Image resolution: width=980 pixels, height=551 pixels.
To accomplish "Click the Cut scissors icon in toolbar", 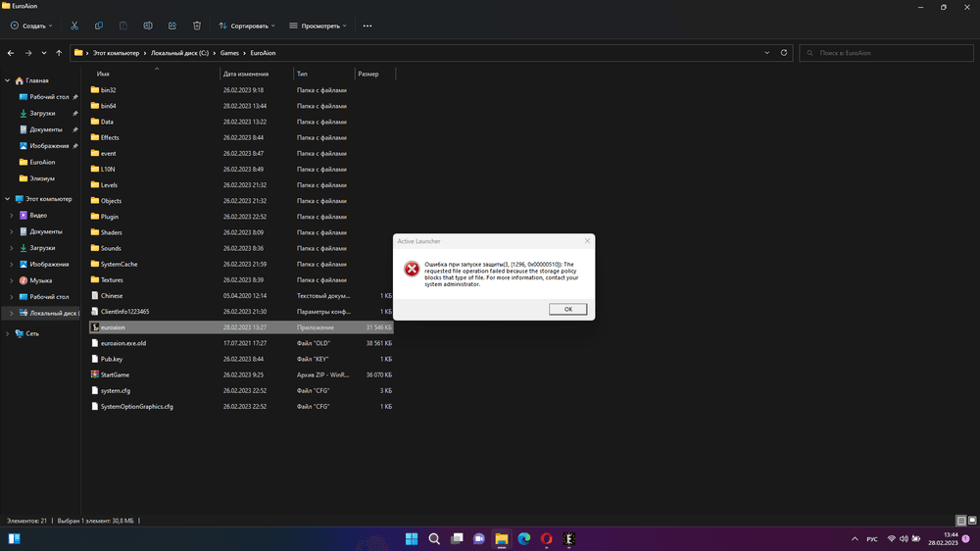I will (x=74, y=25).
